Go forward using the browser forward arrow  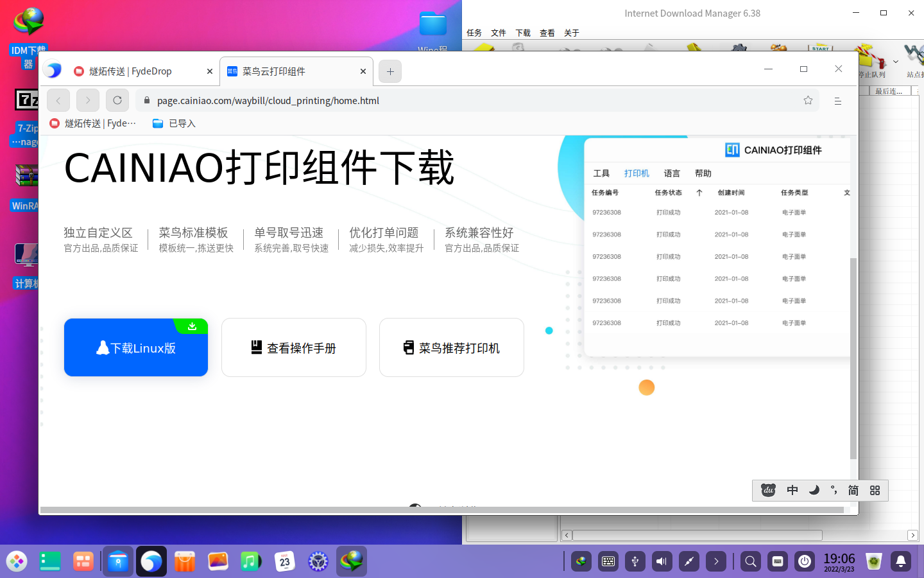pos(88,100)
